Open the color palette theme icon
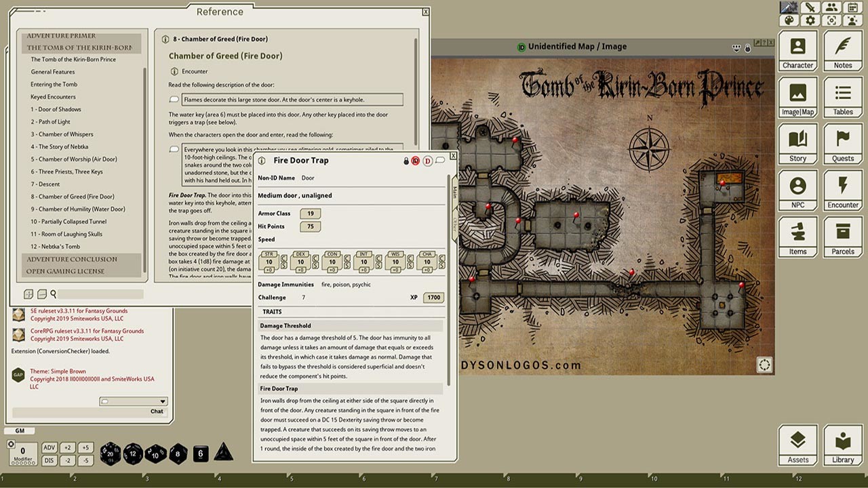This screenshot has width=868, height=488. (788, 21)
